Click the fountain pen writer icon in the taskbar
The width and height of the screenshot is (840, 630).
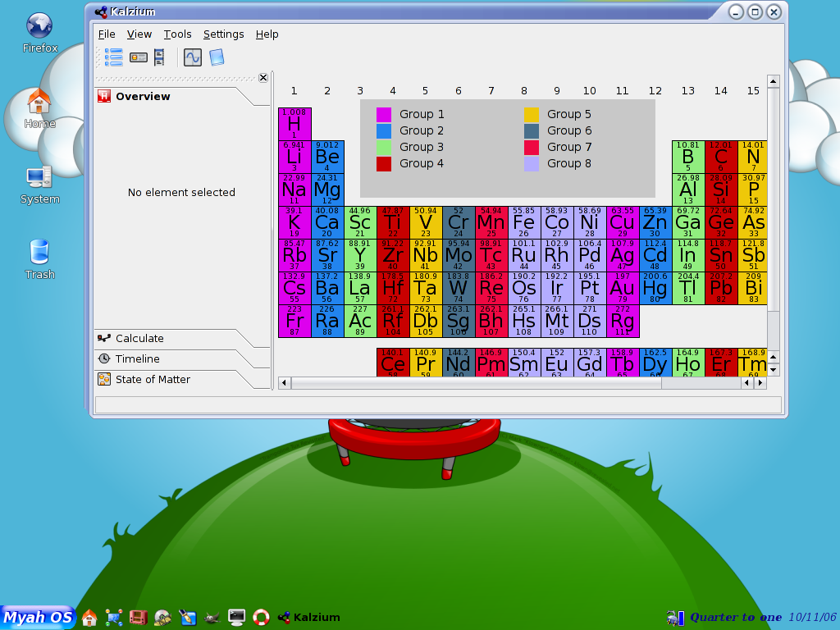(188, 618)
